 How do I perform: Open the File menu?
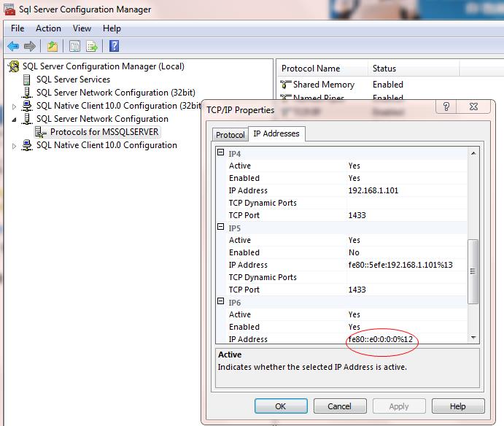point(18,28)
